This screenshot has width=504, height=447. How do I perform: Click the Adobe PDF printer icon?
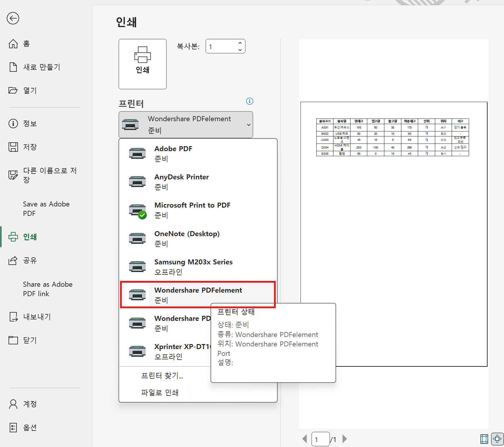[137, 153]
